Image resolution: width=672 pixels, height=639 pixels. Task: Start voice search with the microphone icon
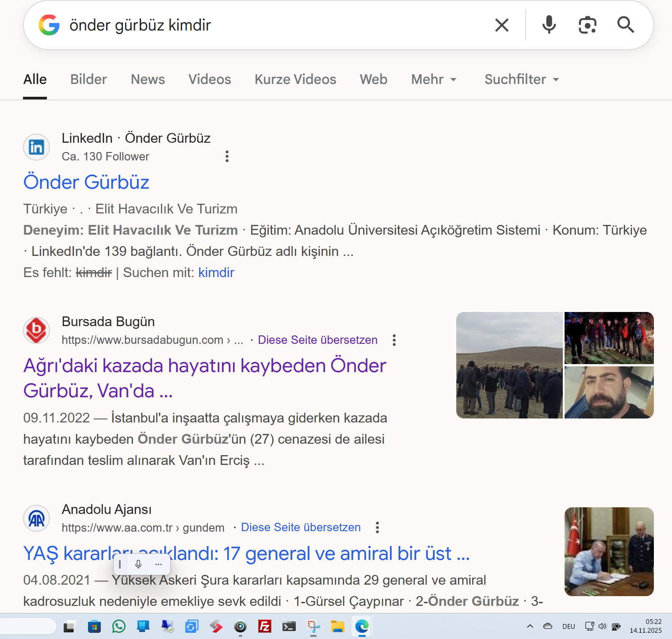[549, 25]
